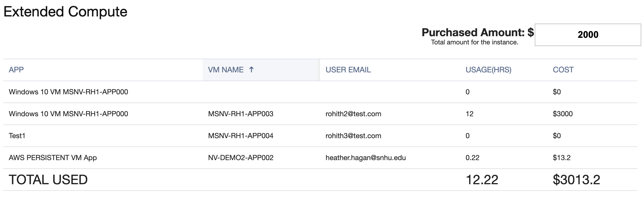Click the Purchased Amount input field
The image size is (644, 210).
tap(587, 35)
